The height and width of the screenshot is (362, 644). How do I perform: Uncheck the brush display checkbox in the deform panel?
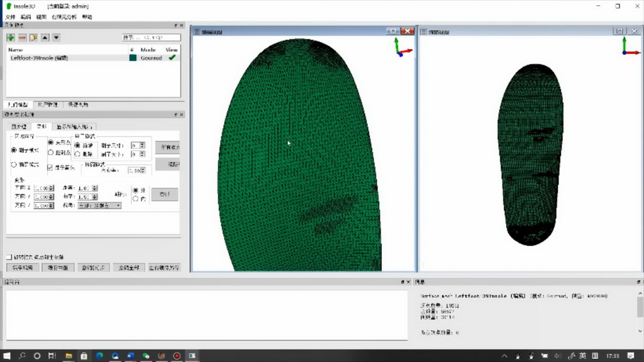(49, 168)
